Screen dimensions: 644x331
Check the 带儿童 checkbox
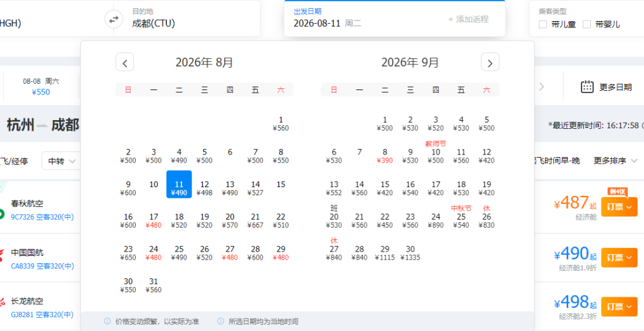coord(543,24)
